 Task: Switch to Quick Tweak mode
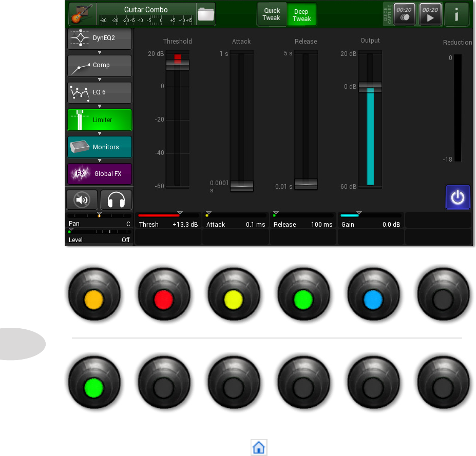point(272,14)
